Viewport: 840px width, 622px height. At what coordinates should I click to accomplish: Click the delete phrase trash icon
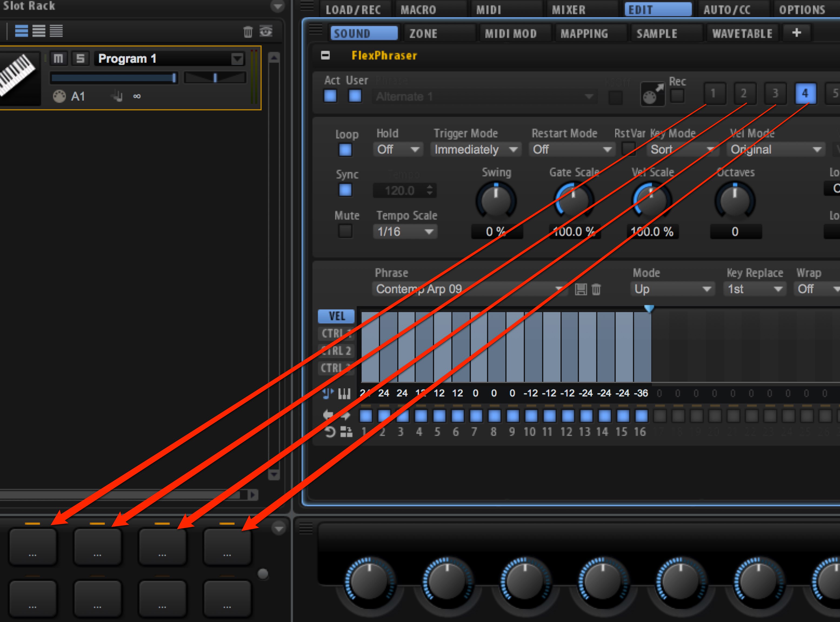596,289
